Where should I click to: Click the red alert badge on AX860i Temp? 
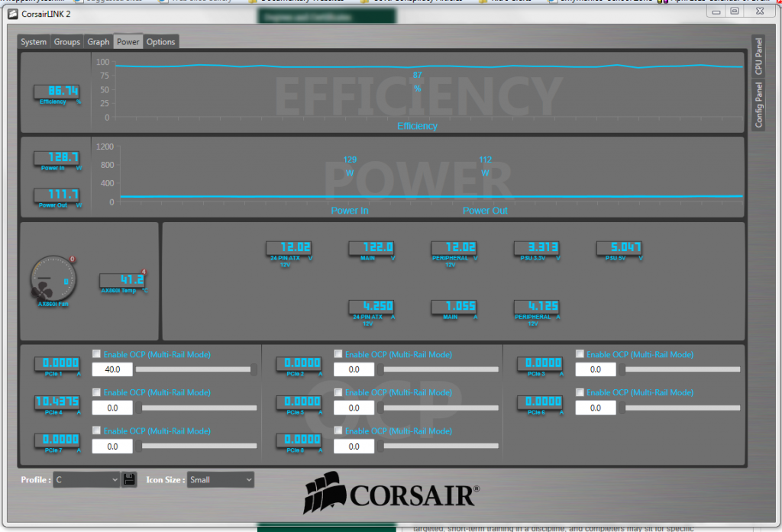click(144, 272)
